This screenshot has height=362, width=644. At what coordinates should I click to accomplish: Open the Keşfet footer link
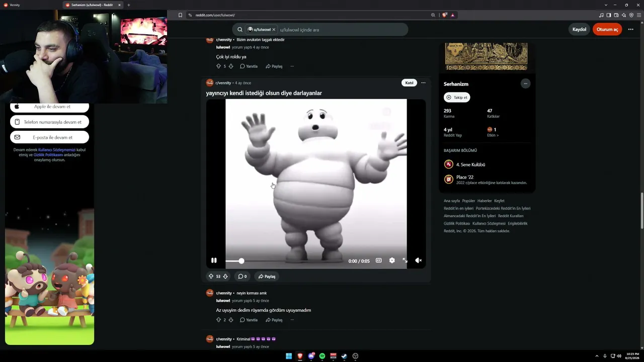click(499, 201)
